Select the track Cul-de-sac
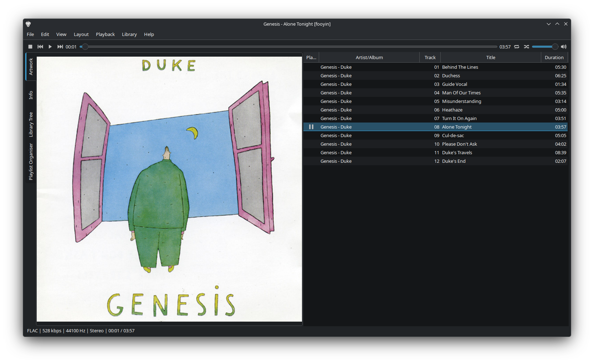The image size is (594, 364). [x=435, y=135]
